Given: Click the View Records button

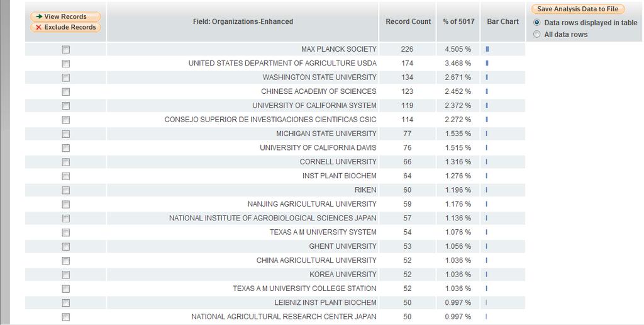Looking at the screenshot, I should tap(65, 16).
